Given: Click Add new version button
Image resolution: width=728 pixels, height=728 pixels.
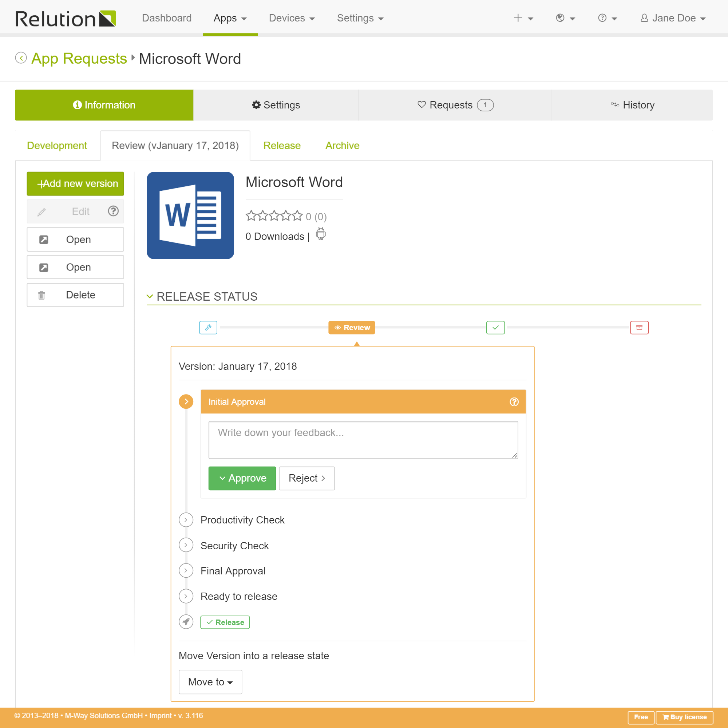Looking at the screenshot, I should [75, 184].
